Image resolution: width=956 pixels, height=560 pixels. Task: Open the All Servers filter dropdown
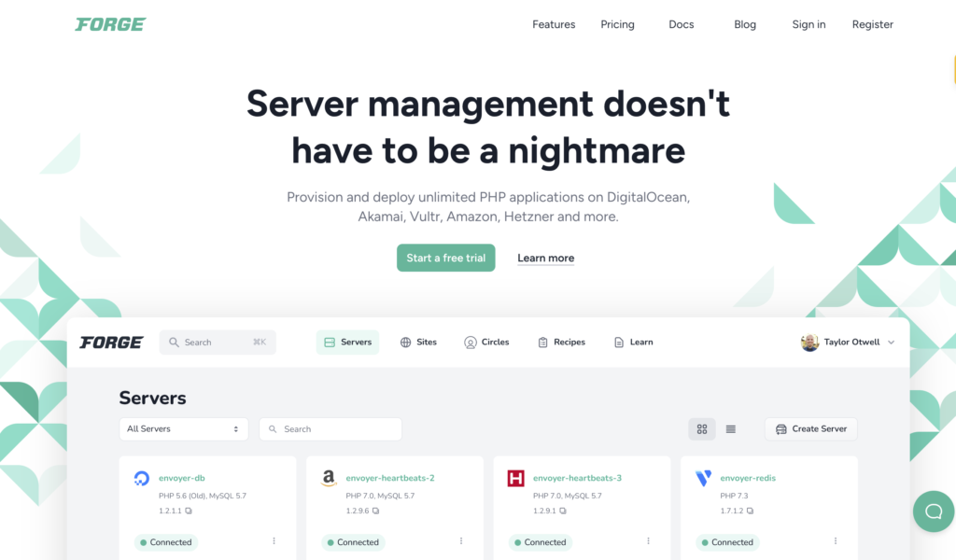183,428
